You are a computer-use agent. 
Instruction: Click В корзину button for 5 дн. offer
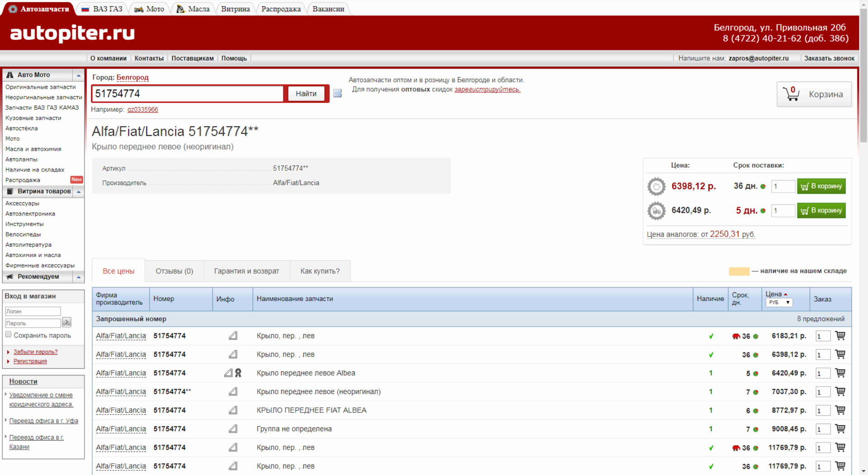821,210
